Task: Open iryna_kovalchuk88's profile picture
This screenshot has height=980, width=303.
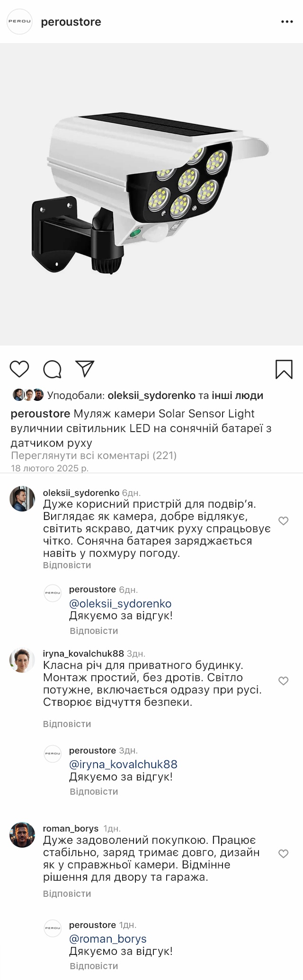Action: pyautogui.click(x=22, y=660)
